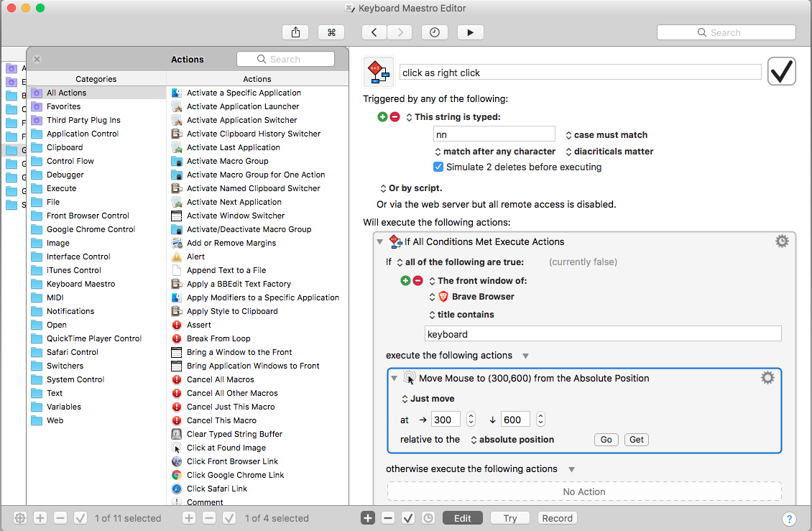Click the plus button beside '1 of 4 selected'
Screen dimensions: 812x531
[189, 518]
